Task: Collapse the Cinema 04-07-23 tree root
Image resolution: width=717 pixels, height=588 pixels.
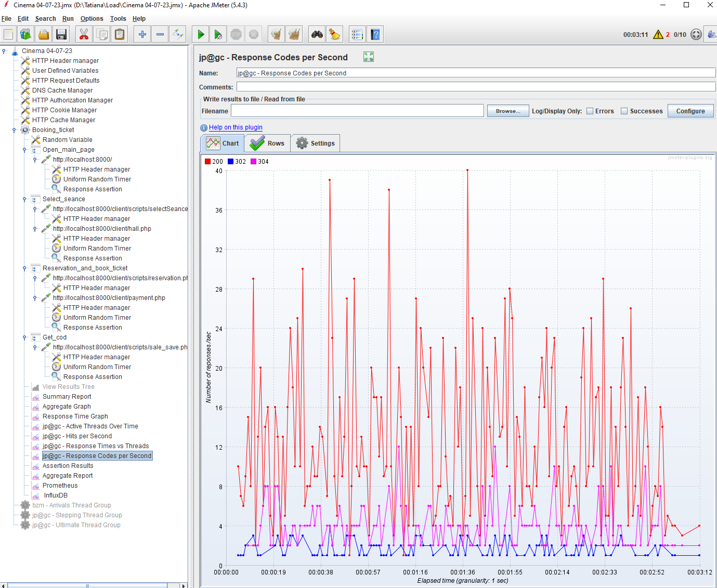Action: pos(4,51)
